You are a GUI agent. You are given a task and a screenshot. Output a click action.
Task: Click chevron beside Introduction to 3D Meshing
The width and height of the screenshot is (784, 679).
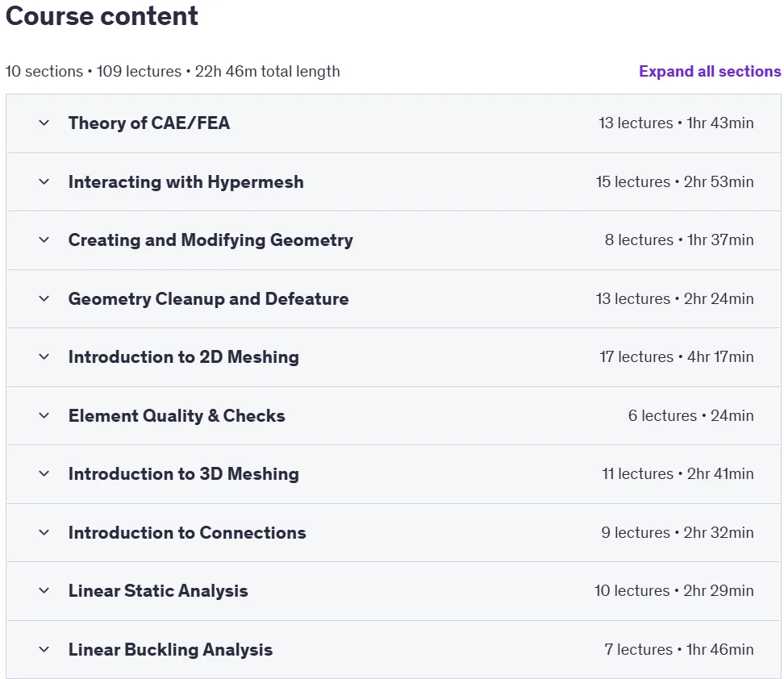coord(44,474)
